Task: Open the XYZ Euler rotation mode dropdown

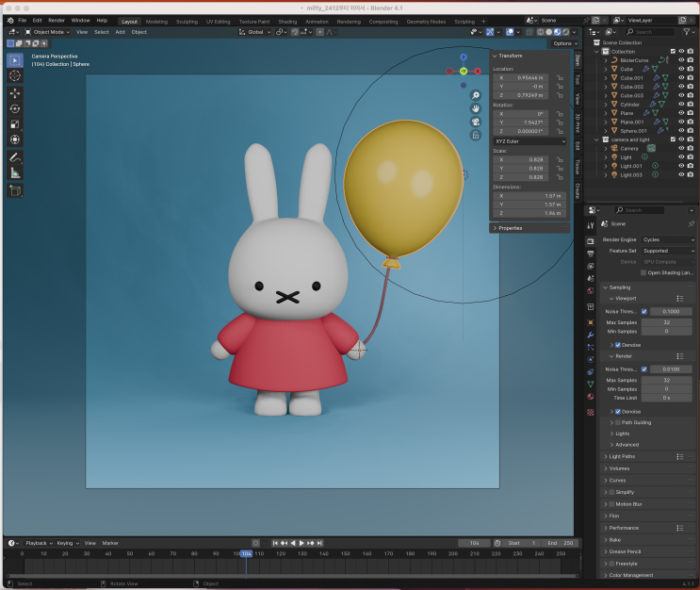Action: tap(529, 140)
